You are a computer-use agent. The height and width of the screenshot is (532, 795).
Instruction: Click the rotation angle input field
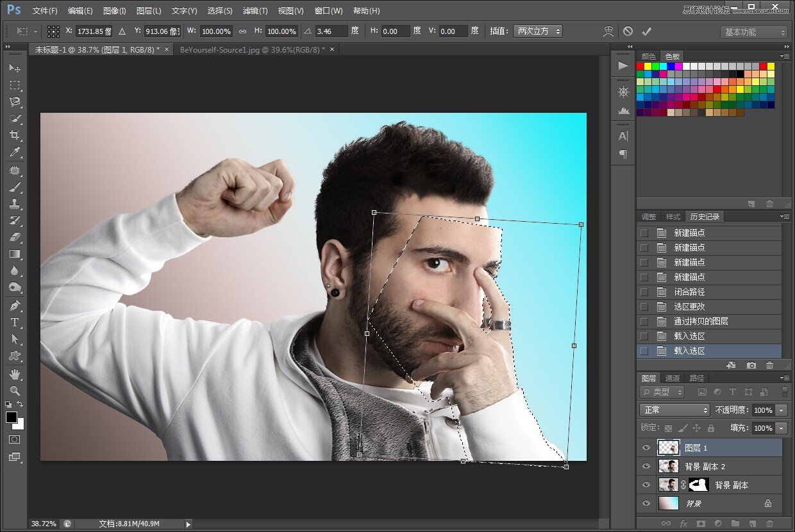[x=331, y=31]
